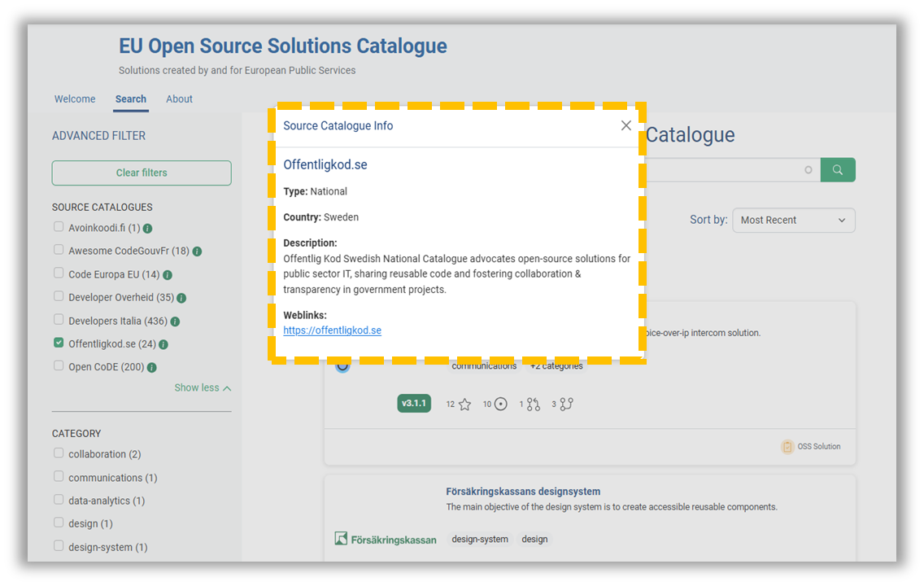Click the design tag chip on card
The width and height of the screenshot is (924, 586).
click(534, 539)
